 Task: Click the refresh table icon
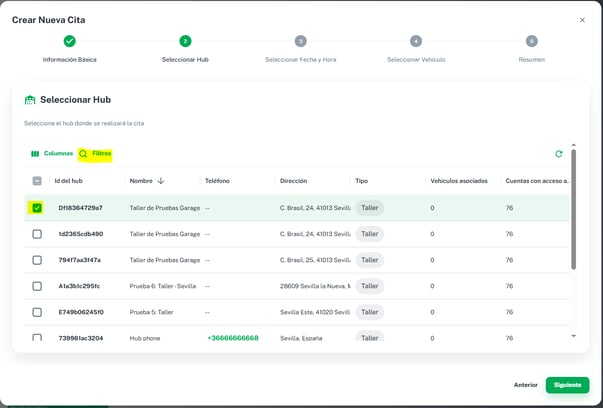coord(559,154)
